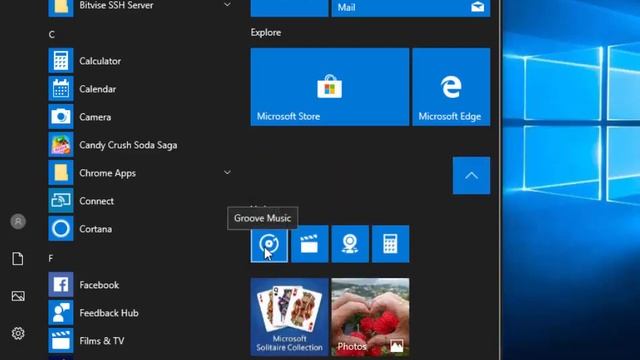
Task: Launch the Microsoft Edge tile
Action: click(x=451, y=87)
